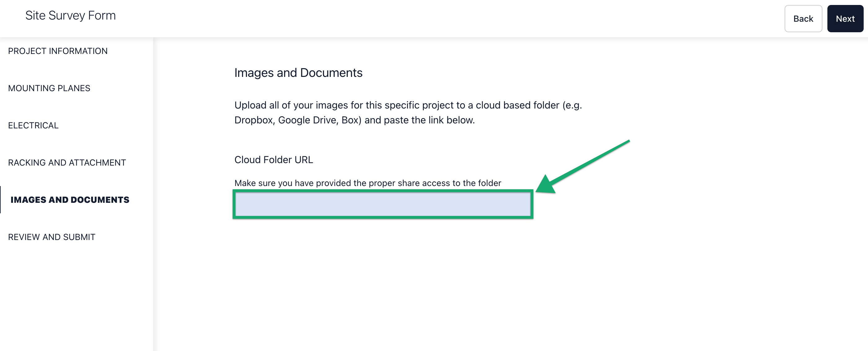The width and height of the screenshot is (868, 351).
Task: Go back with the Back button
Action: [x=803, y=19]
